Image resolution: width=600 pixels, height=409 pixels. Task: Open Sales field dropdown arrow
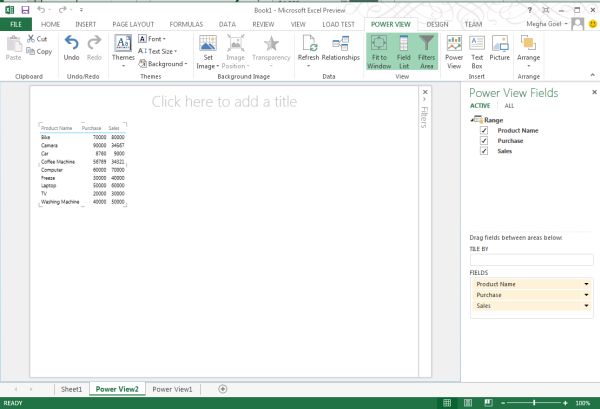pyautogui.click(x=586, y=305)
